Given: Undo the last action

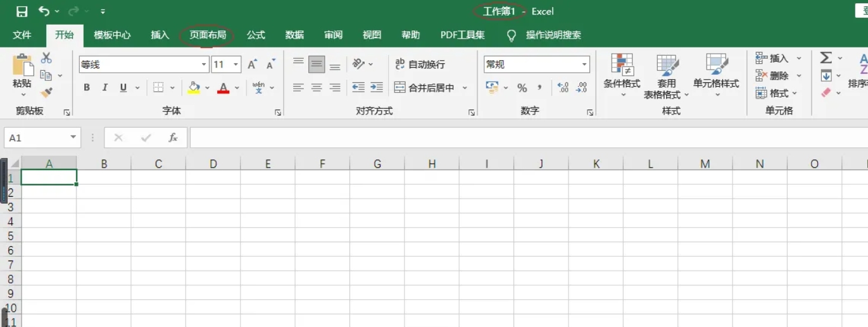Looking at the screenshot, I should click(44, 11).
